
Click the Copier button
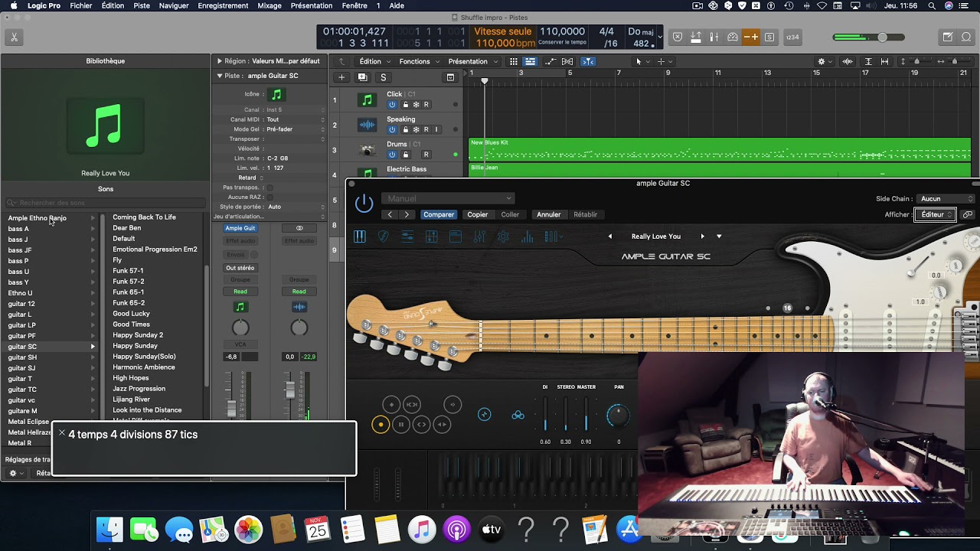coord(478,215)
